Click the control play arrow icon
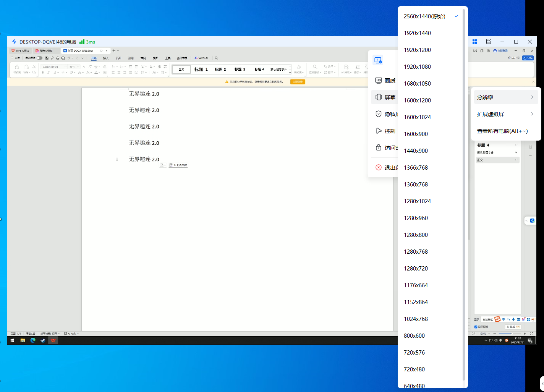This screenshot has height=392, width=544. coord(379,131)
